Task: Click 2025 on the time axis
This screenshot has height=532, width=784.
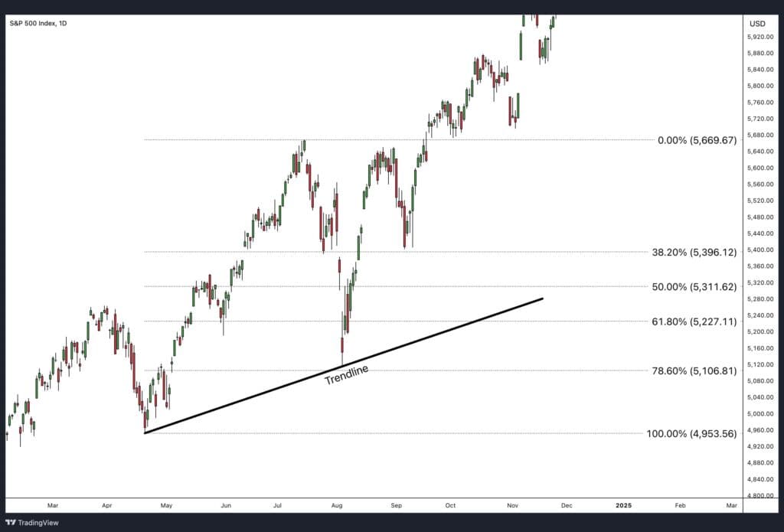Action: pos(623,505)
